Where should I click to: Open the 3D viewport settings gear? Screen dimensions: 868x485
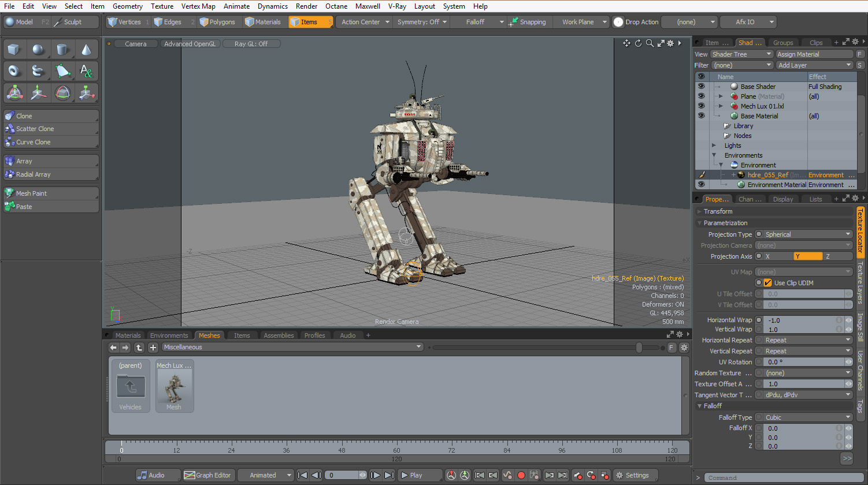click(x=670, y=43)
